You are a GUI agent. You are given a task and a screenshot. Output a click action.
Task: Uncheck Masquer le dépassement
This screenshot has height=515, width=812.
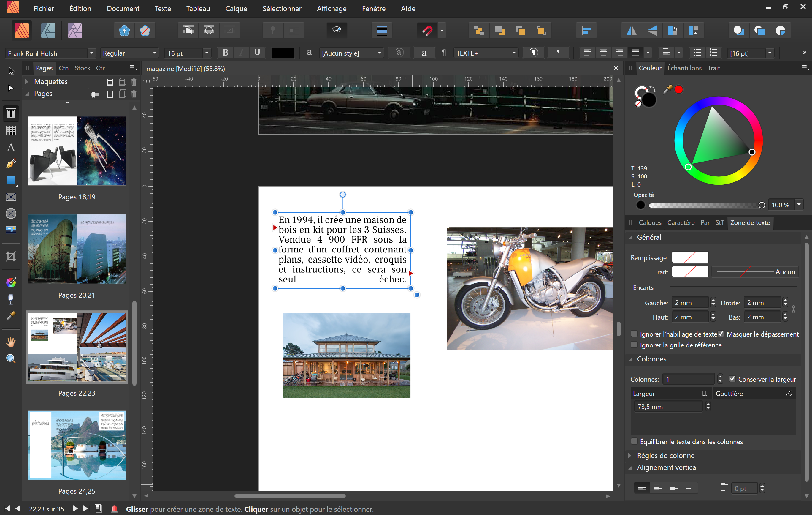click(721, 334)
